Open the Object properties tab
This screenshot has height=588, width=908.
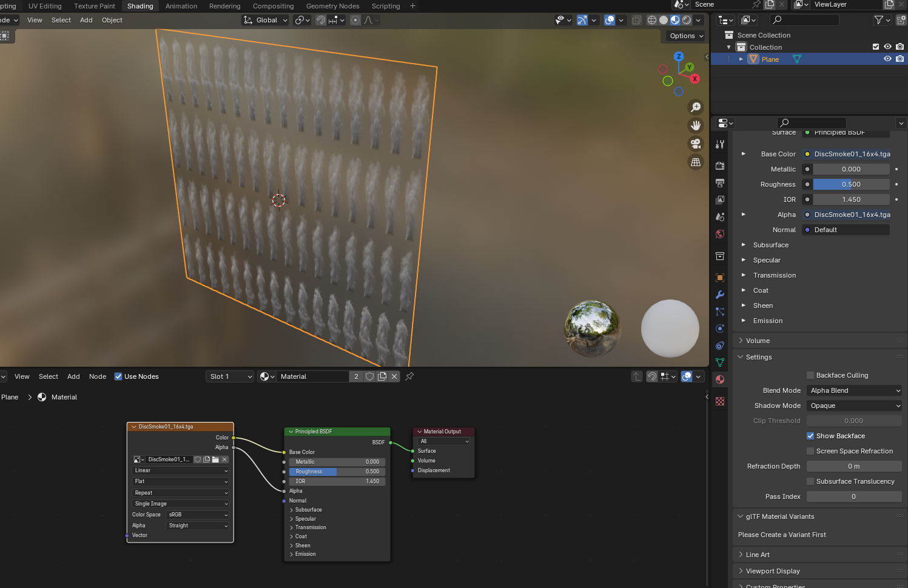[x=720, y=278]
